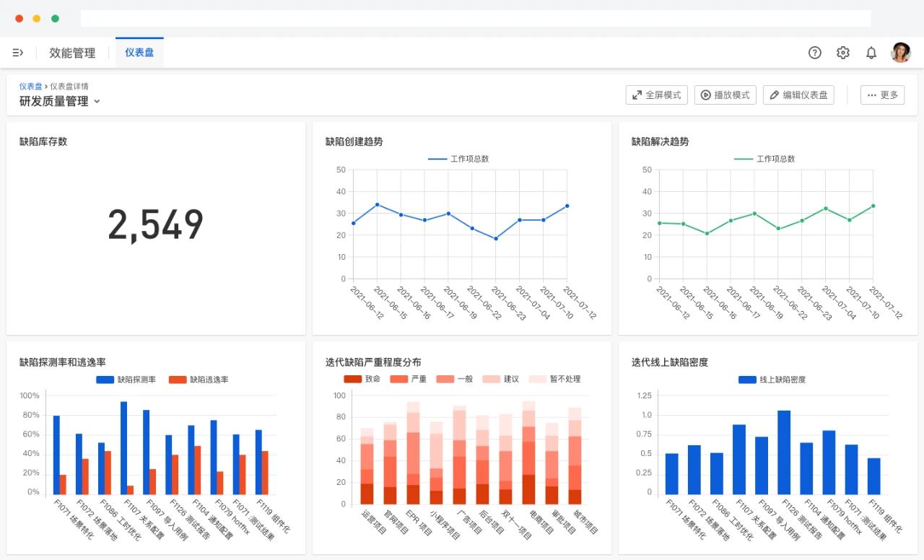Image resolution: width=924 pixels, height=560 pixels.
Task: Click the 致命 legend color swatch
Action: [x=352, y=379]
